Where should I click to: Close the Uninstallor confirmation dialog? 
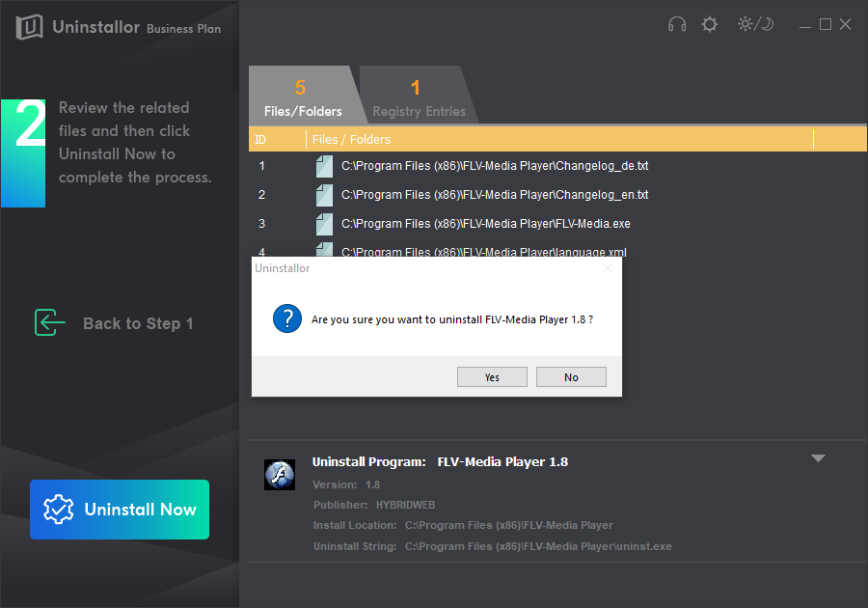pyautogui.click(x=608, y=268)
